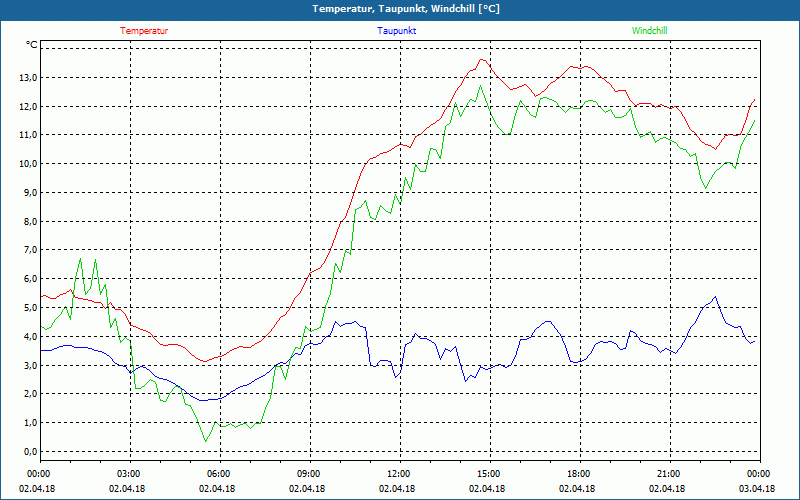Screen dimensions: 800x500
Task: Click the chart title bar text
Action: (x=406, y=9)
